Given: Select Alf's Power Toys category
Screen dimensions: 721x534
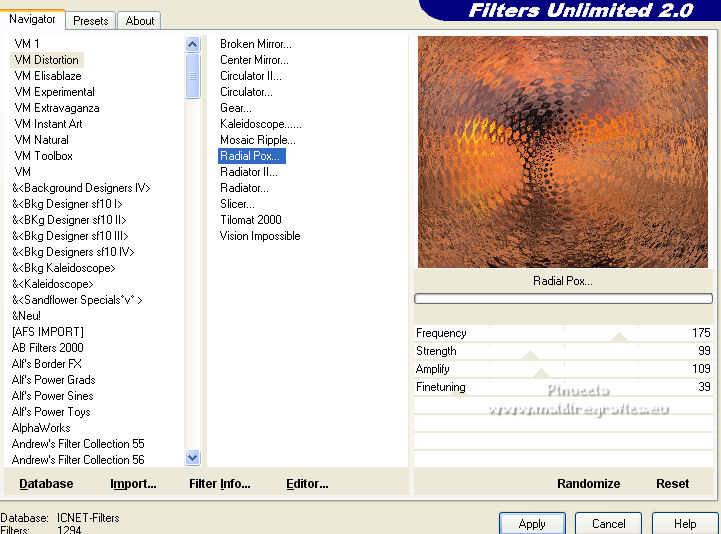Looking at the screenshot, I should (x=51, y=412).
